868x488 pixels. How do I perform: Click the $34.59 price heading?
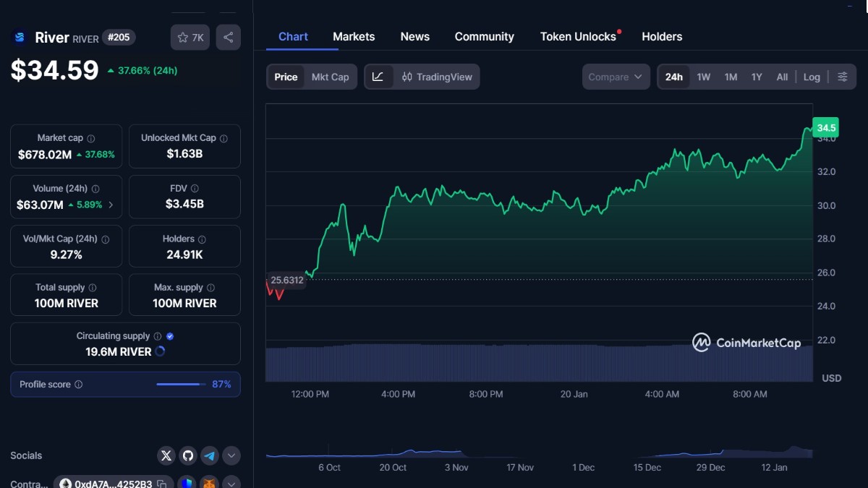pyautogui.click(x=54, y=70)
